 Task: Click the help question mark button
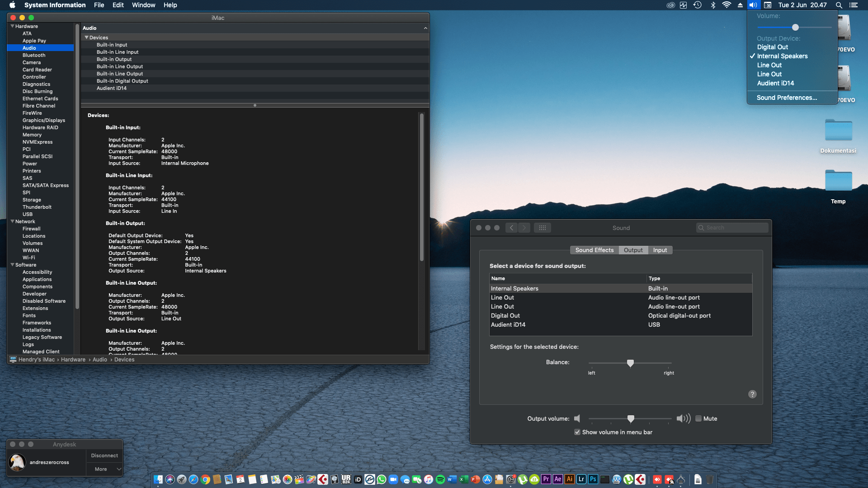click(x=752, y=394)
